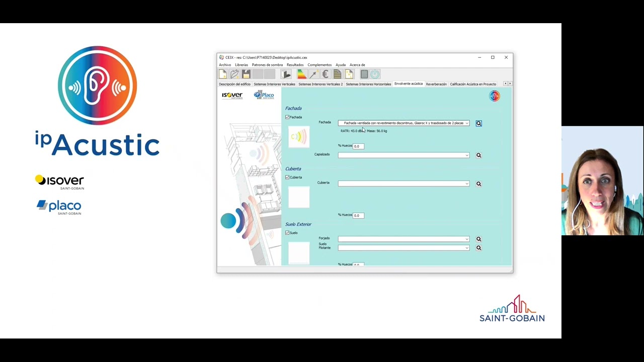Viewport: 644px width, 362px height.
Task: Open the euro economic analysis icon
Action: 325,74
